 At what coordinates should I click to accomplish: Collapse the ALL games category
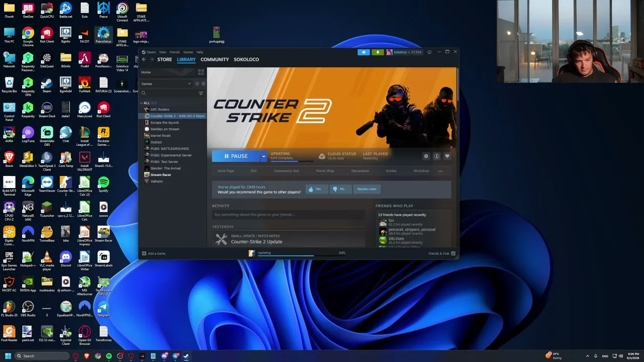click(141, 103)
